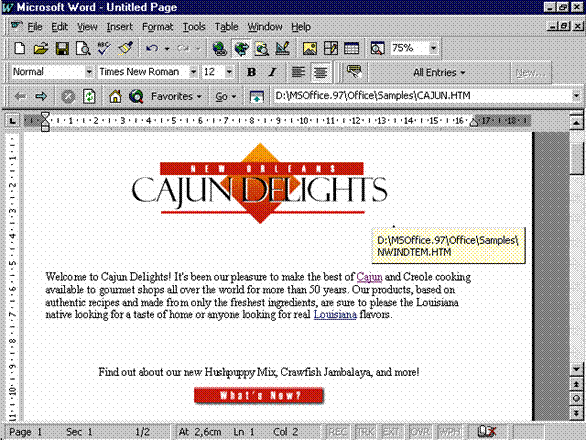This screenshot has height=440, width=586.
Task: Open the All Entries AutoText dropdown
Action: 439,73
